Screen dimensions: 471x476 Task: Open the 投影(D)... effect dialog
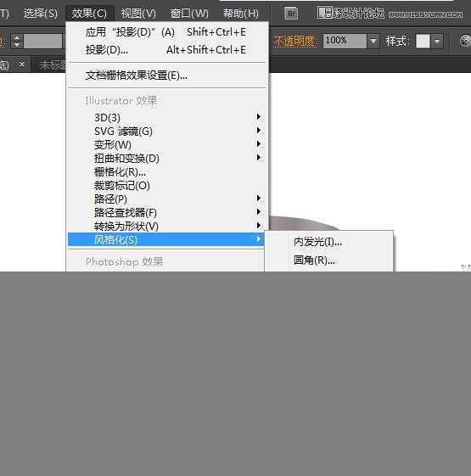coord(165,50)
